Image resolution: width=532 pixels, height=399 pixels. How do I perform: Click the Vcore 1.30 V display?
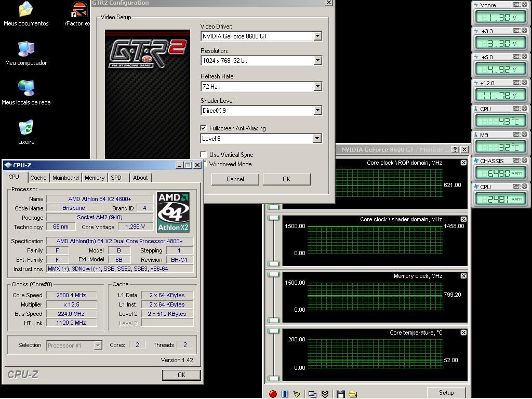coord(501,17)
